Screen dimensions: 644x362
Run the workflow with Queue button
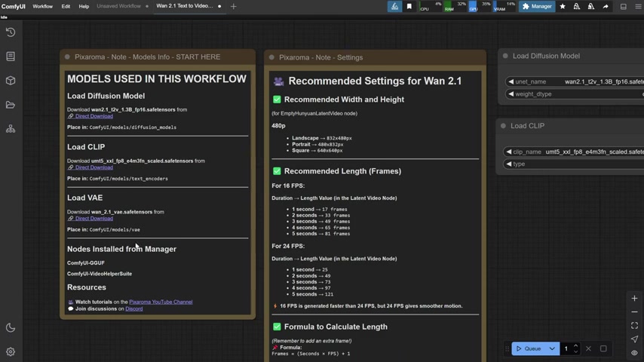[x=529, y=349]
